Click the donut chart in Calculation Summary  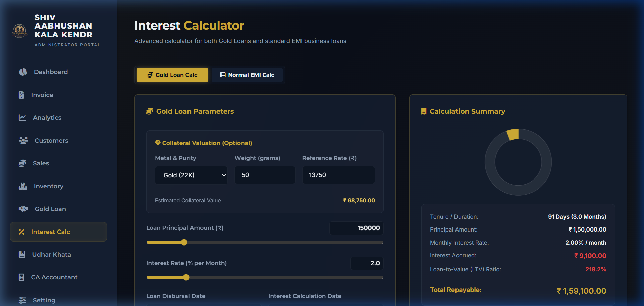coord(518,162)
